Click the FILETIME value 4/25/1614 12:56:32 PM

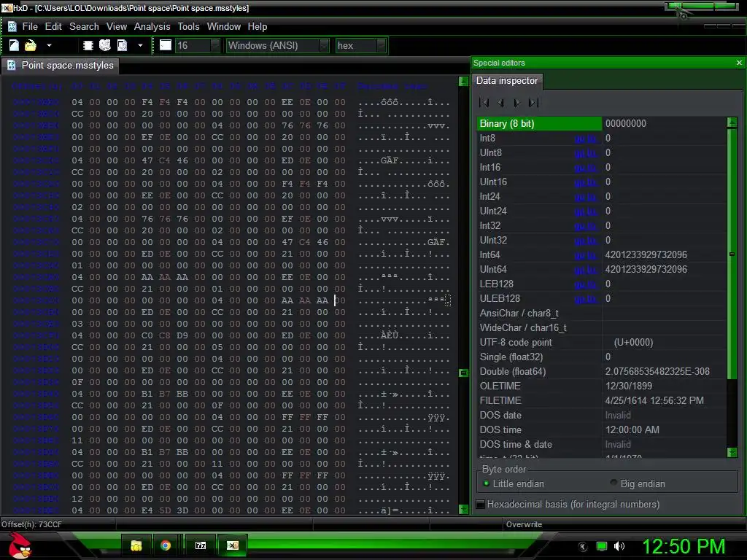tap(654, 400)
